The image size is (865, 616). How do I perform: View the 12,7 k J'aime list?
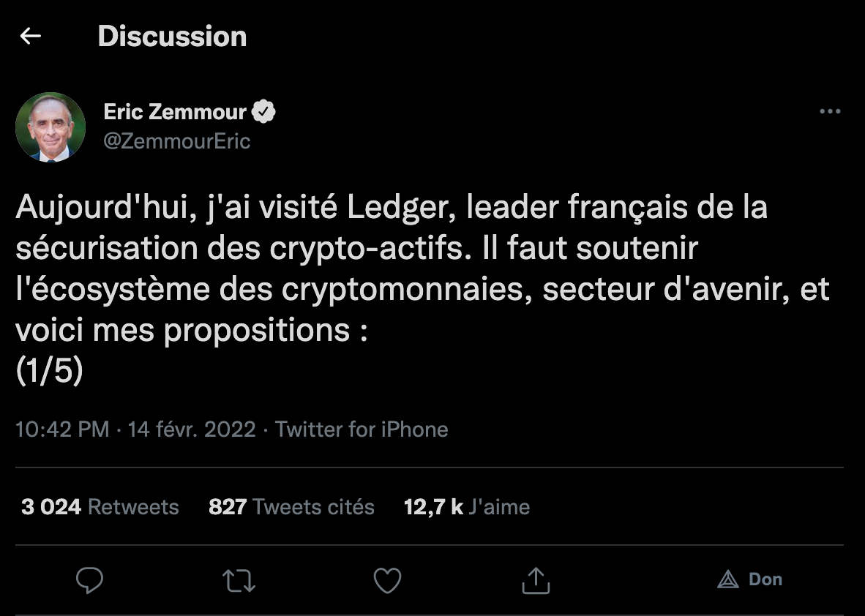click(466, 507)
